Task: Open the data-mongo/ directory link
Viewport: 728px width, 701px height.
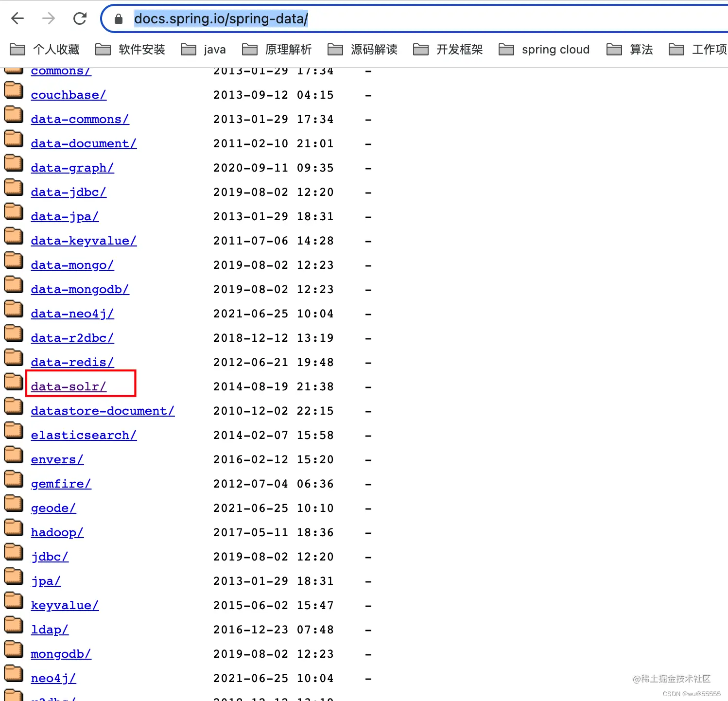Action: point(72,265)
